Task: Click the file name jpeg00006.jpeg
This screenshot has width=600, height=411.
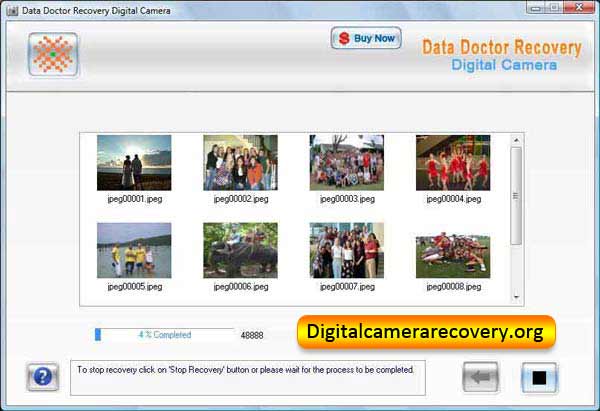Action: tap(241, 287)
